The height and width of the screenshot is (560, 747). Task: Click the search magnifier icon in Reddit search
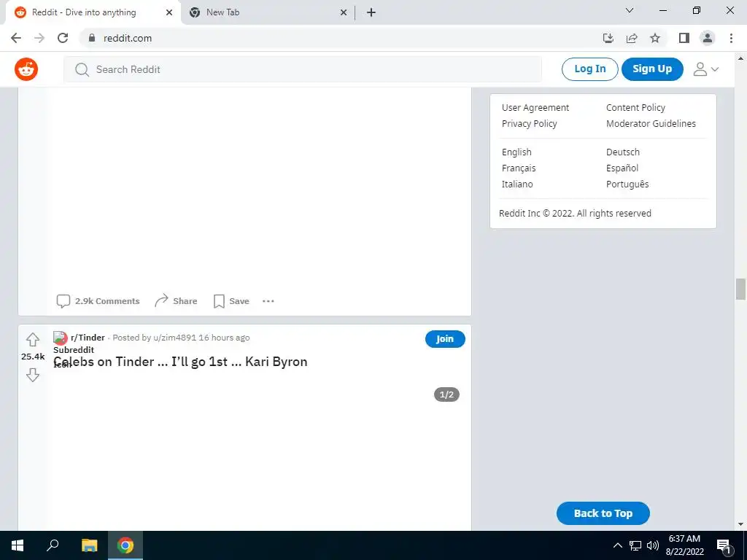(x=82, y=69)
